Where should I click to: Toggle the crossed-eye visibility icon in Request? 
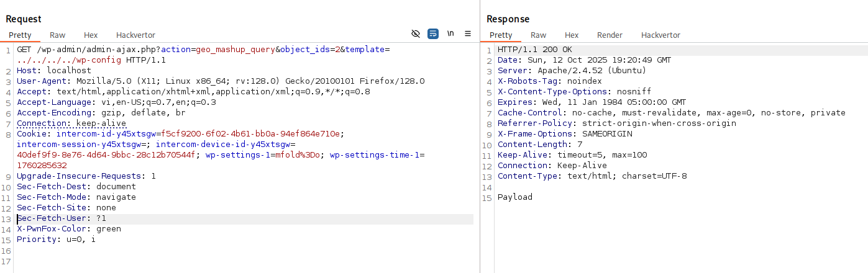point(416,34)
